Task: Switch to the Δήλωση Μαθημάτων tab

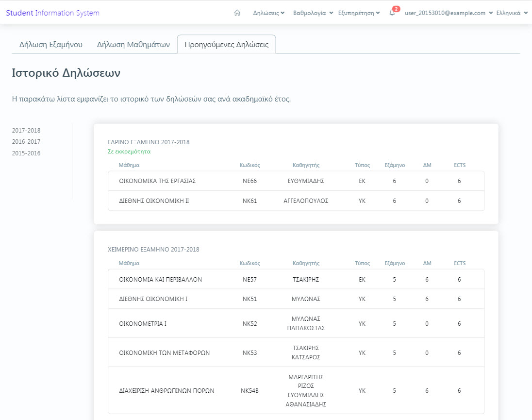Action: 133,44
